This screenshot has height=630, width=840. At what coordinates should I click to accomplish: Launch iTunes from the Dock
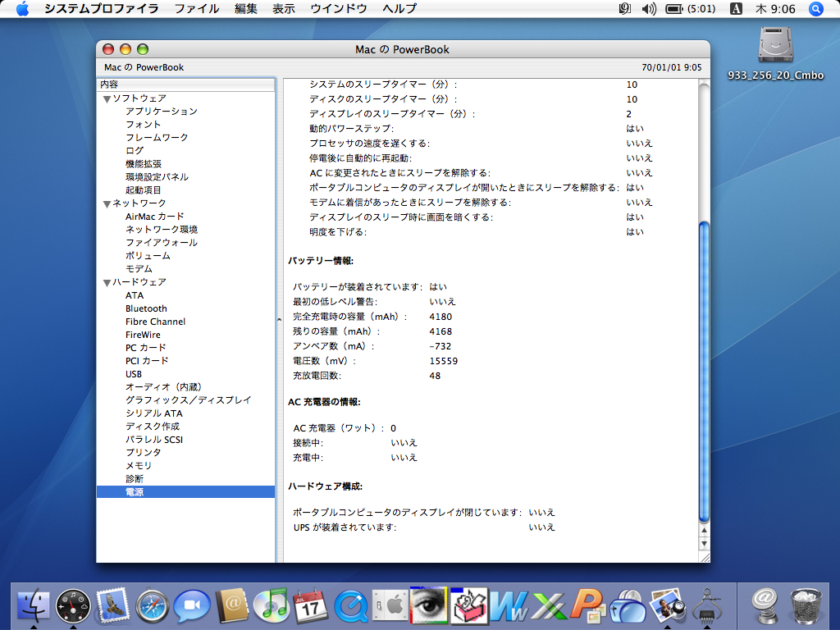tap(271, 606)
